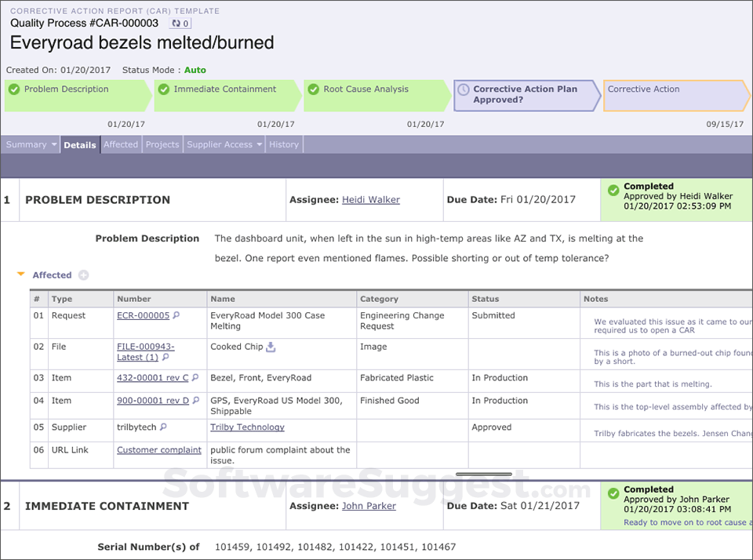Image resolution: width=753 pixels, height=560 pixels.
Task: Click the refresh counter icon beside CAR-000003
Action: [180, 24]
